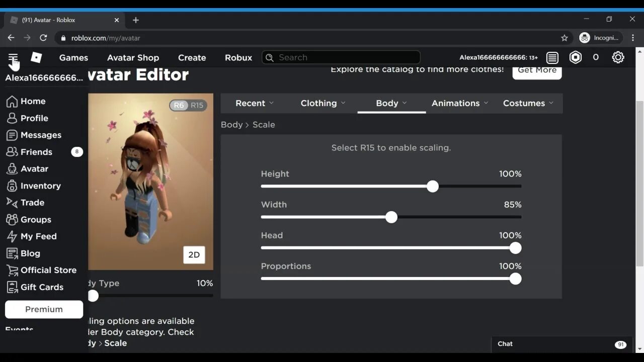Click the Profile sidebar icon
644x362 pixels.
[x=12, y=118]
